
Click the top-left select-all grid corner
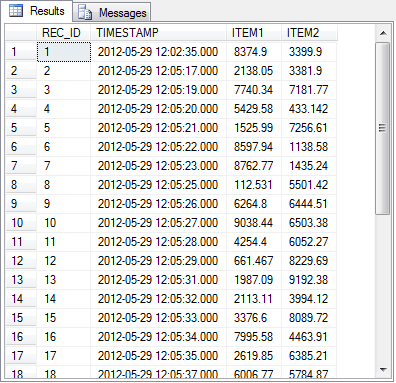pyautogui.click(x=21, y=33)
